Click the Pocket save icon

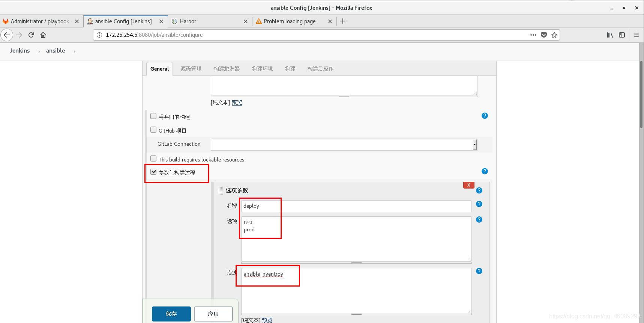(544, 35)
